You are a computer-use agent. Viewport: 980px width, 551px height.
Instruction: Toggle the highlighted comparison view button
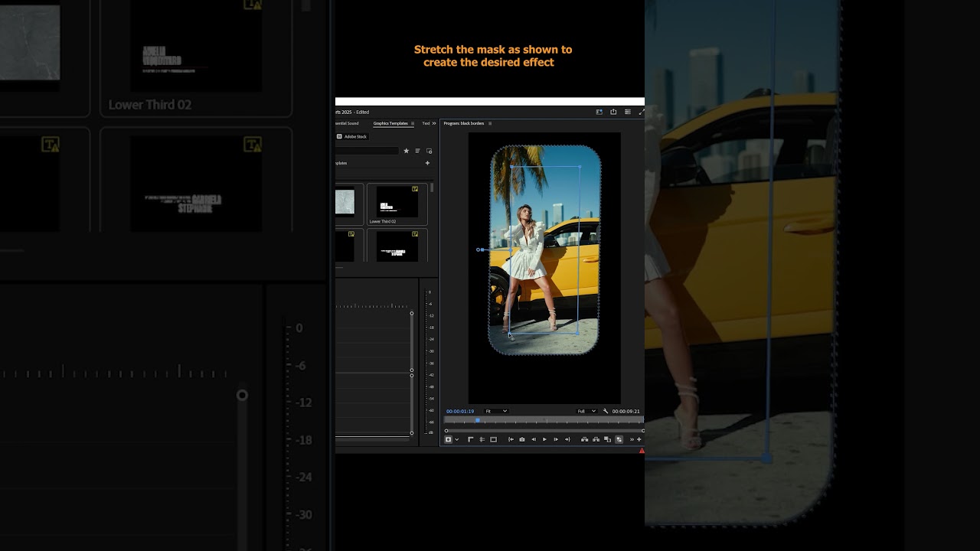[619, 439]
